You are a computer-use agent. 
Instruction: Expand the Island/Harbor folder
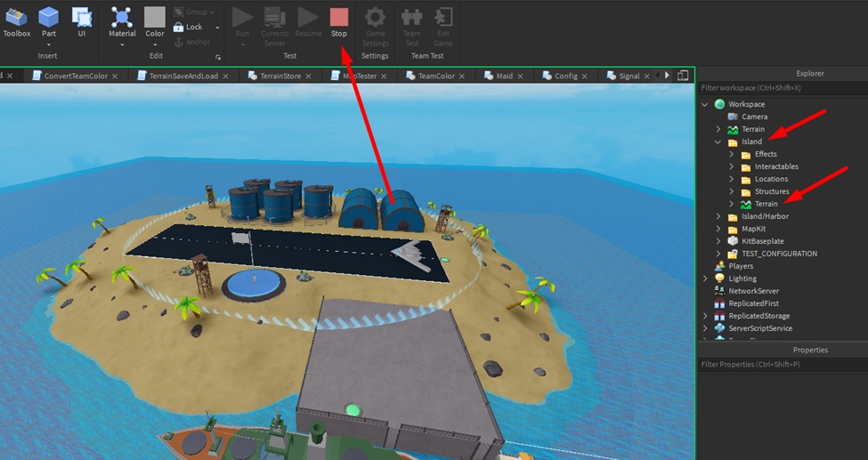pyautogui.click(x=718, y=216)
